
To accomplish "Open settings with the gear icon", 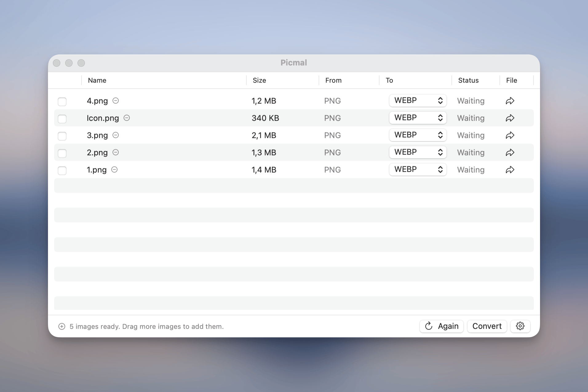I will click(520, 326).
